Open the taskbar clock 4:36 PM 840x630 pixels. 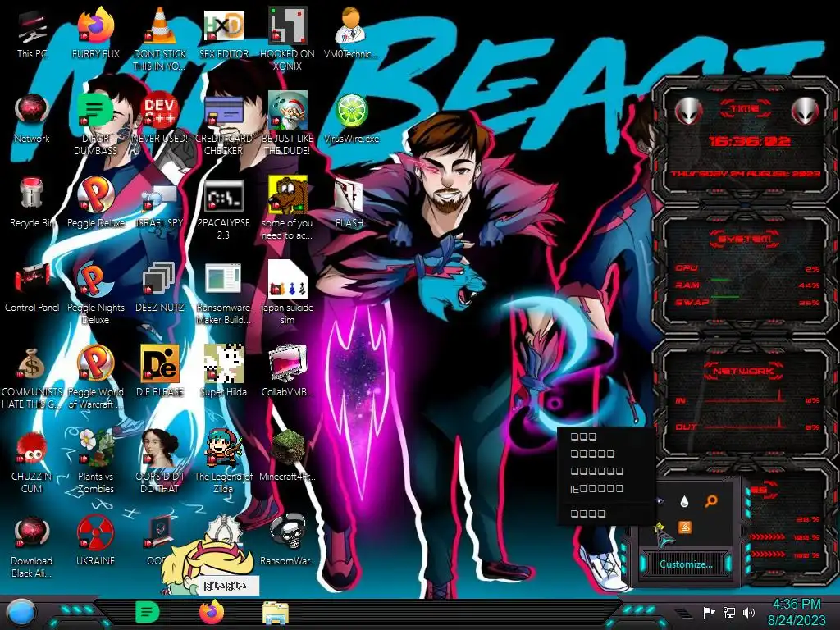click(x=796, y=612)
